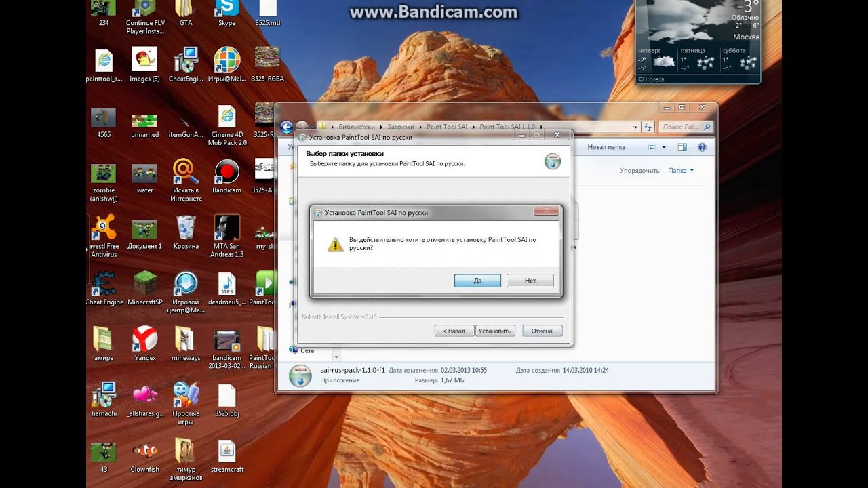This screenshot has width=868, height=488.
Task: Select the unnamed desktop icon
Action: point(145,125)
